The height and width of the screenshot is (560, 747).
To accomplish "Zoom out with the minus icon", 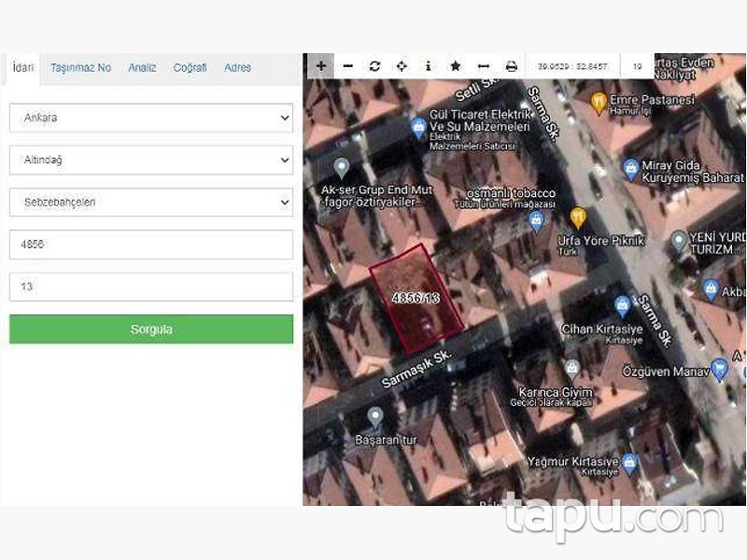I will [x=348, y=66].
